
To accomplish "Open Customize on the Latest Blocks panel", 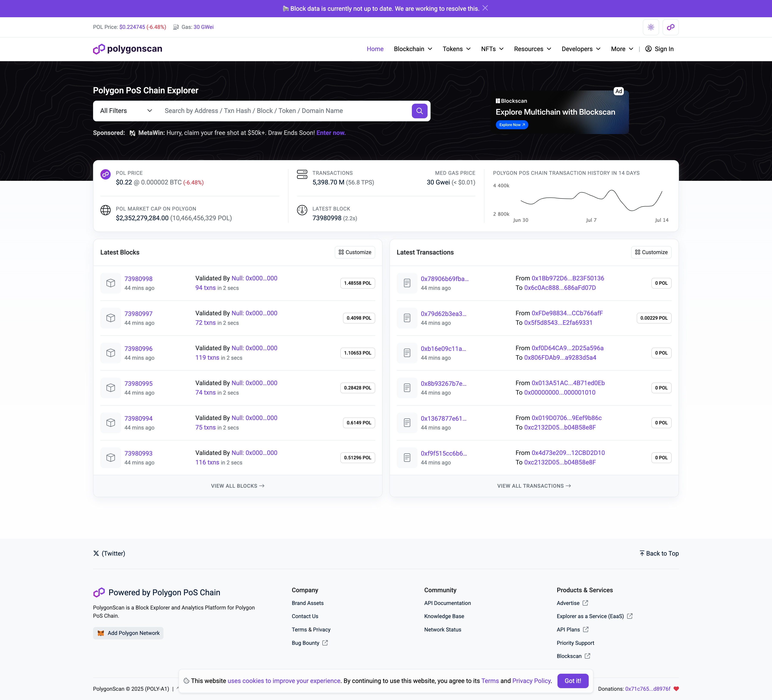I will tap(354, 252).
